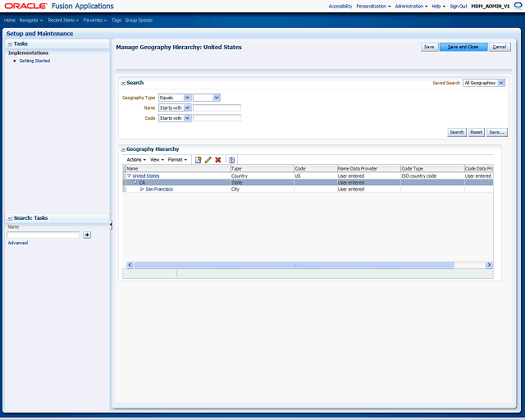Click the Create geography toolbar icon

pos(199,160)
